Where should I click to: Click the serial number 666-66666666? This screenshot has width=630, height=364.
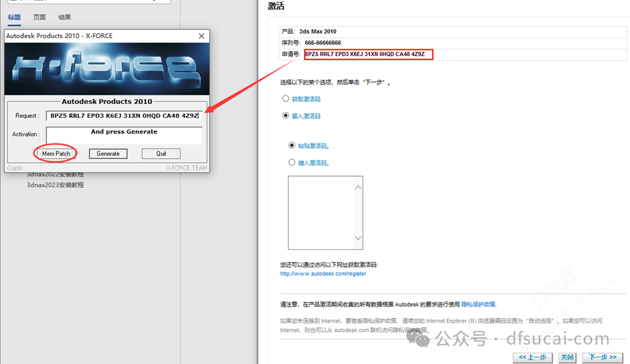pyautogui.click(x=323, y=43)
